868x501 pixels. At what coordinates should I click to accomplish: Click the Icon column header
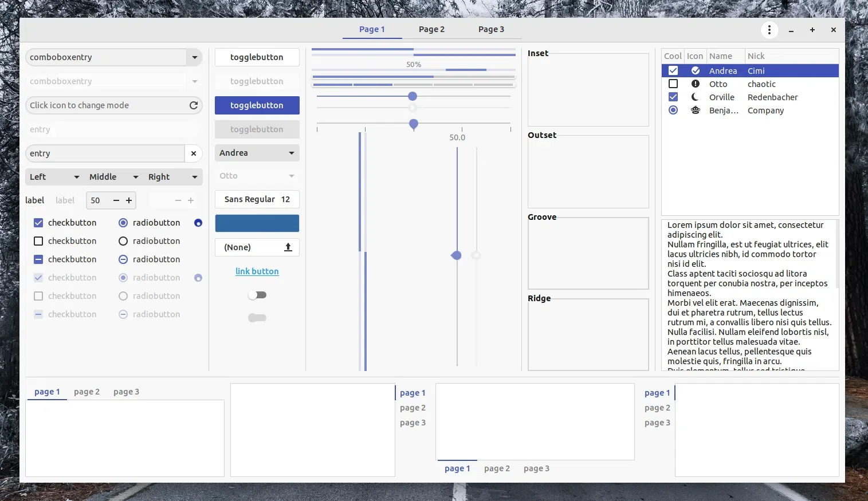tap(695, 56)
